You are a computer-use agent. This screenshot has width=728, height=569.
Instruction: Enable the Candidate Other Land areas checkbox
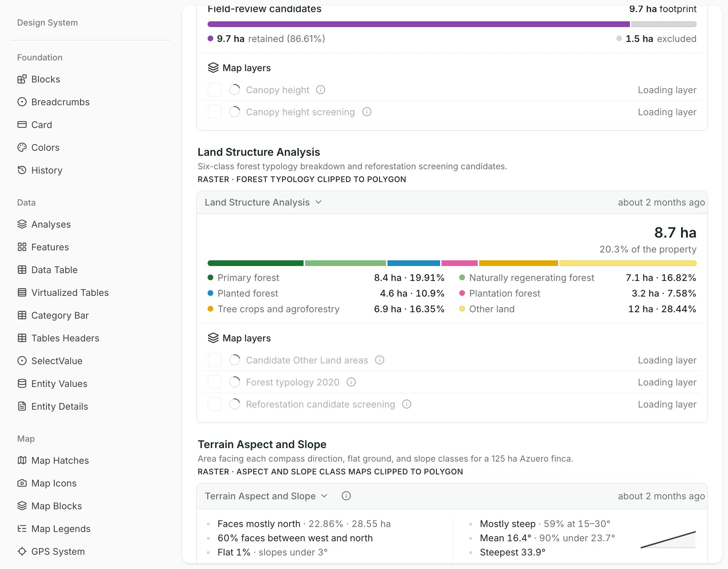[x=215, y=360]
